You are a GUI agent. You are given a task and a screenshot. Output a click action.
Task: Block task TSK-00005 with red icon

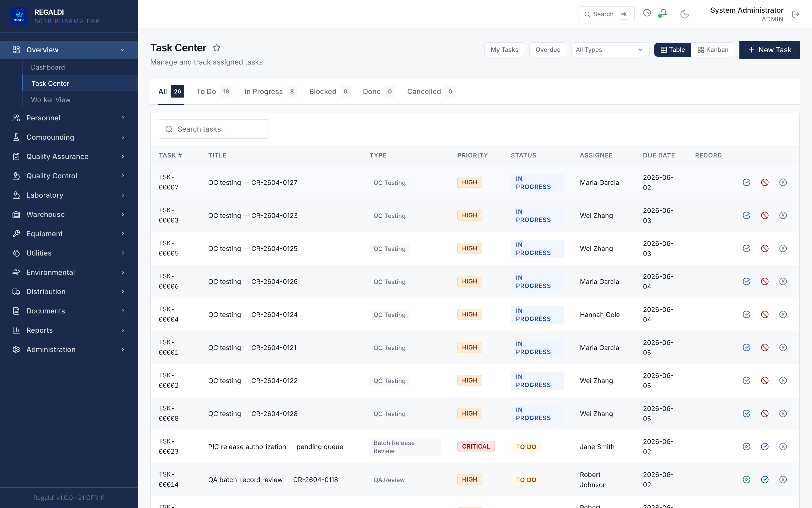pyautogui.click(x=765, y=248)
